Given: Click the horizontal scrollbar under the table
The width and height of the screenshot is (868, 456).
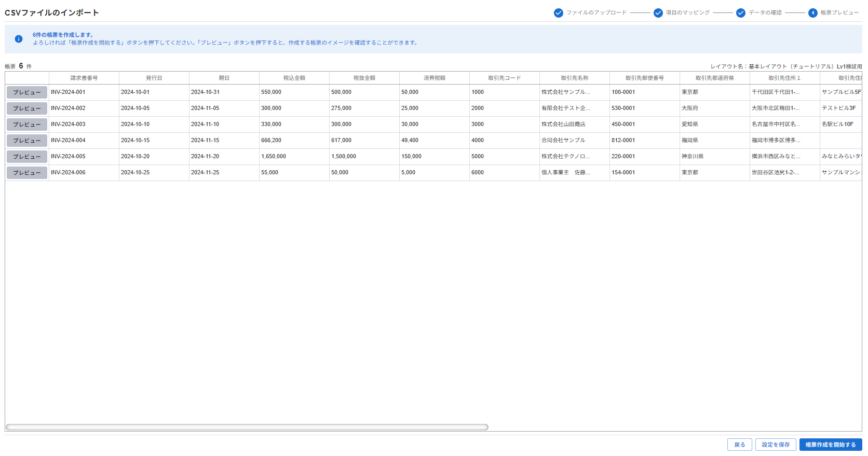Looking at the screenshot, I should [247, 427].
